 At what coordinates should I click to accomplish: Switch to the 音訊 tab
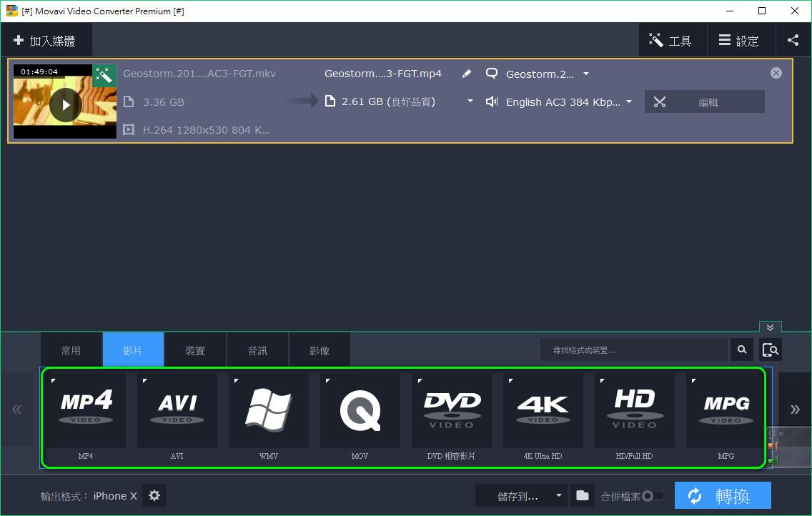[x=257, y=350]
